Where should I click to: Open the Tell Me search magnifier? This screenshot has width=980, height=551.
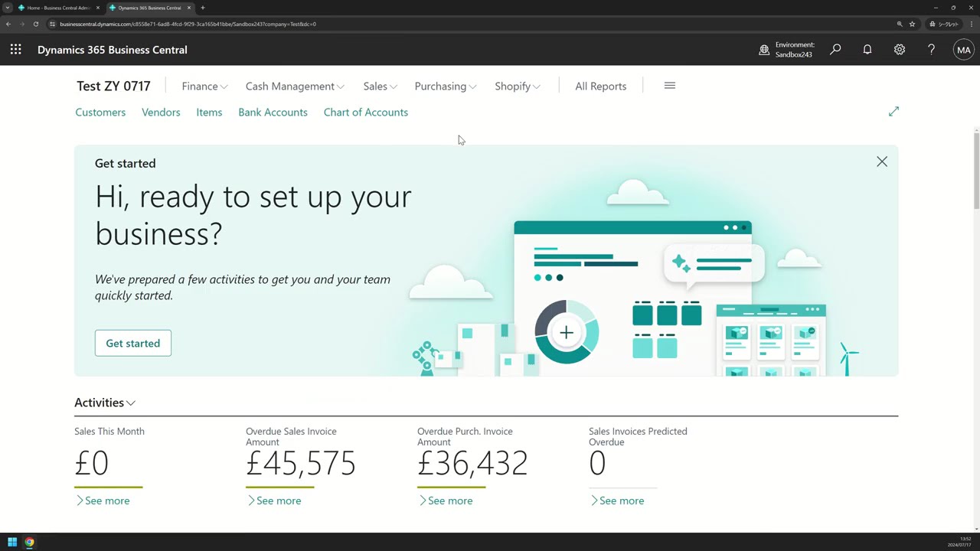pos(835,50)
